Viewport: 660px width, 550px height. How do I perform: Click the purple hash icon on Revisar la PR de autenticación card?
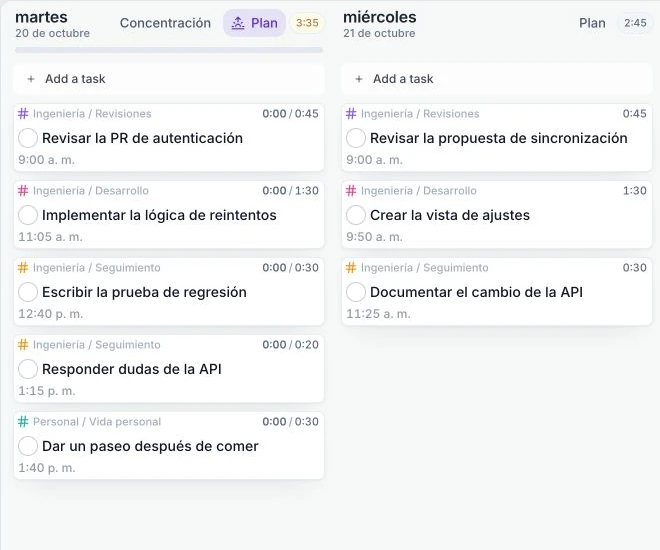tap(23, 114)
